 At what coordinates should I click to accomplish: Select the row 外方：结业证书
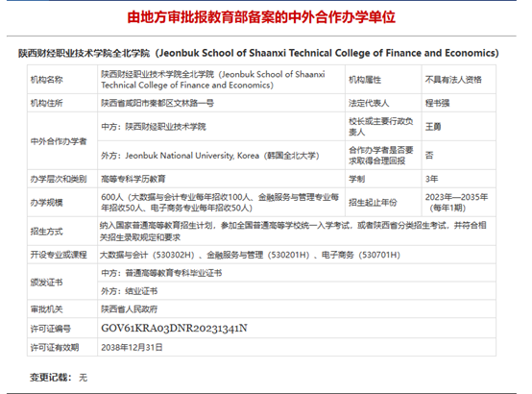(x=130, y=291)
